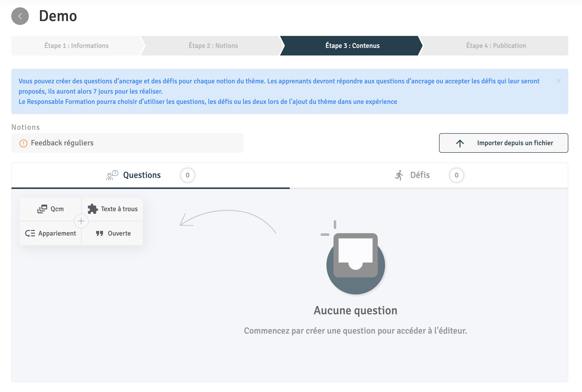Go to Étape 1 : Informations

pyautogui.click(x=76, y=46)
